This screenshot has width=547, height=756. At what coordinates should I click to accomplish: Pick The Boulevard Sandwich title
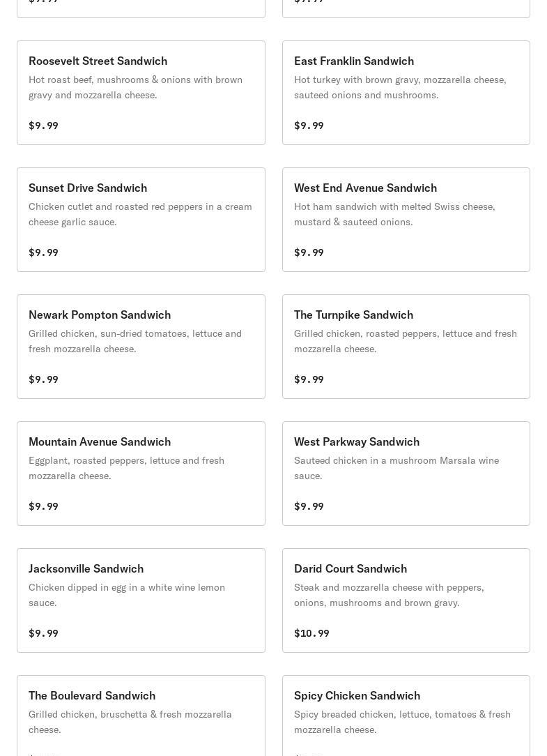92,696
